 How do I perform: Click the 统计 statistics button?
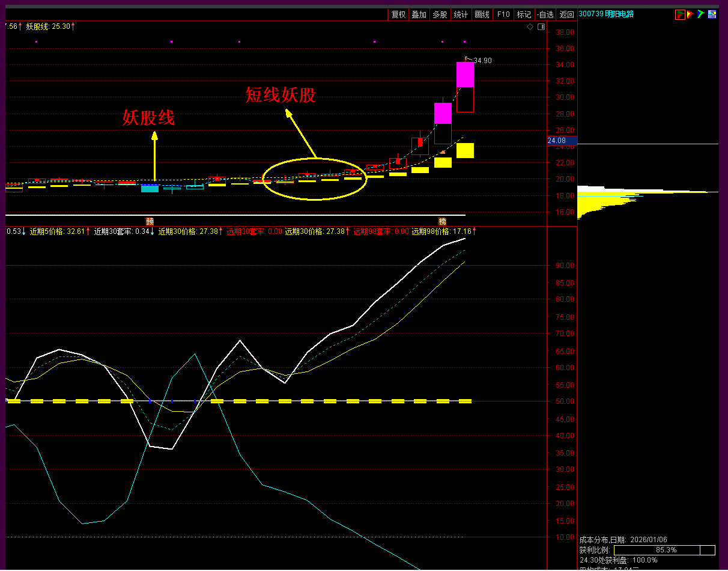click(461, 14)
